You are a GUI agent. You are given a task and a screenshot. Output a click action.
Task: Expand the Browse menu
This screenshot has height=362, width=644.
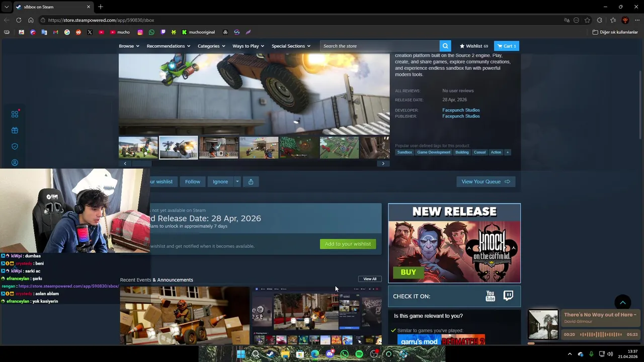click(128, 46)
